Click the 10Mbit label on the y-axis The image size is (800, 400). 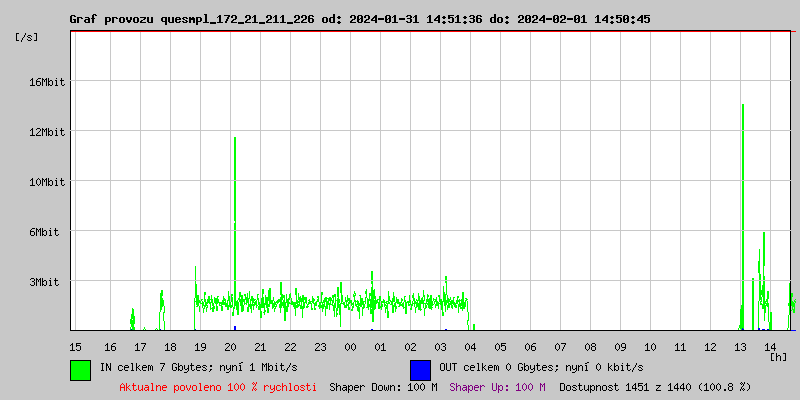(x=47, y=182)
